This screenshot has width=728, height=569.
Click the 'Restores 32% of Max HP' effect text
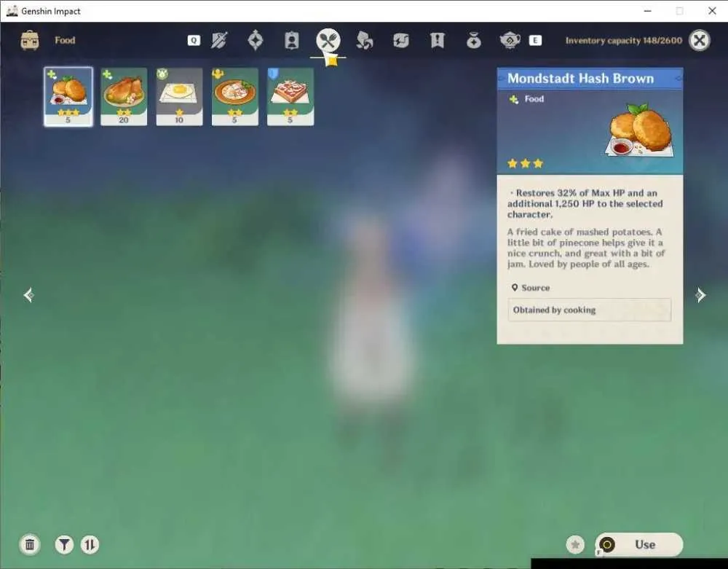[x=585, y=203]
